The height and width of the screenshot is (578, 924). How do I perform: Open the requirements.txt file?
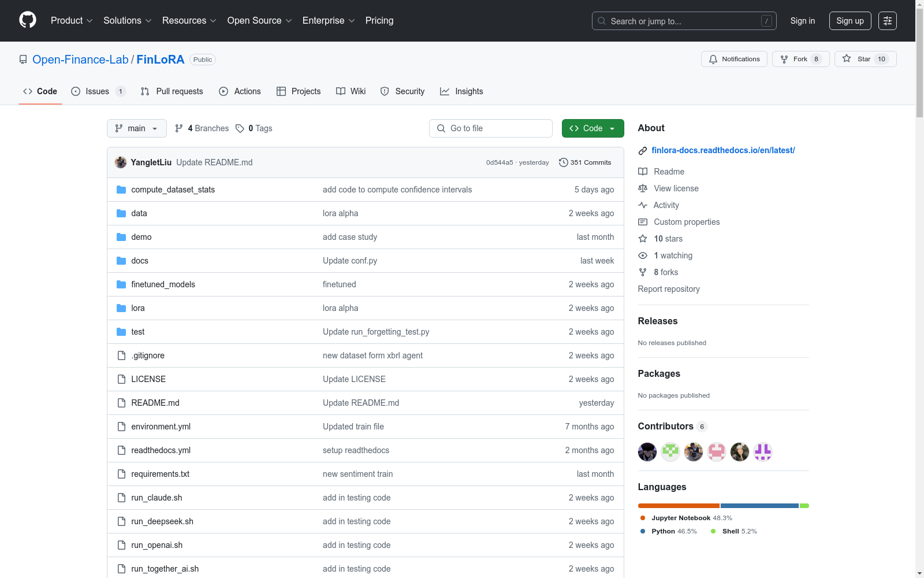tap(160, 474)
